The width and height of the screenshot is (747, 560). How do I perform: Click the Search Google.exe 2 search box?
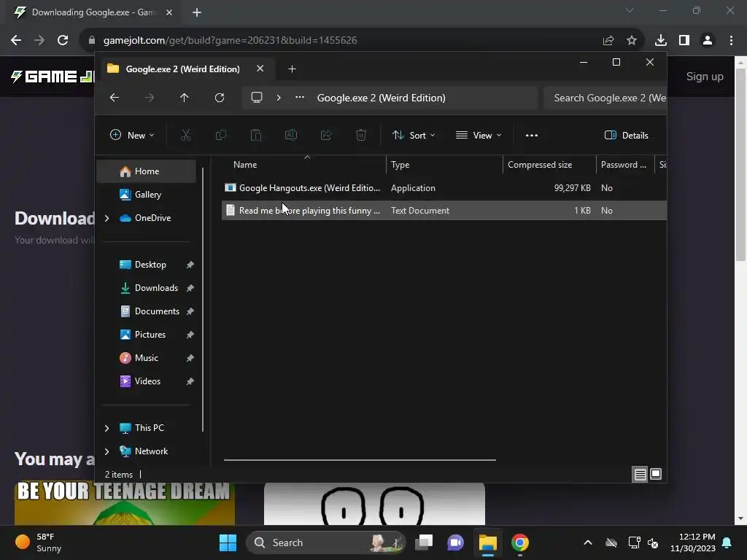pos(605,98)
